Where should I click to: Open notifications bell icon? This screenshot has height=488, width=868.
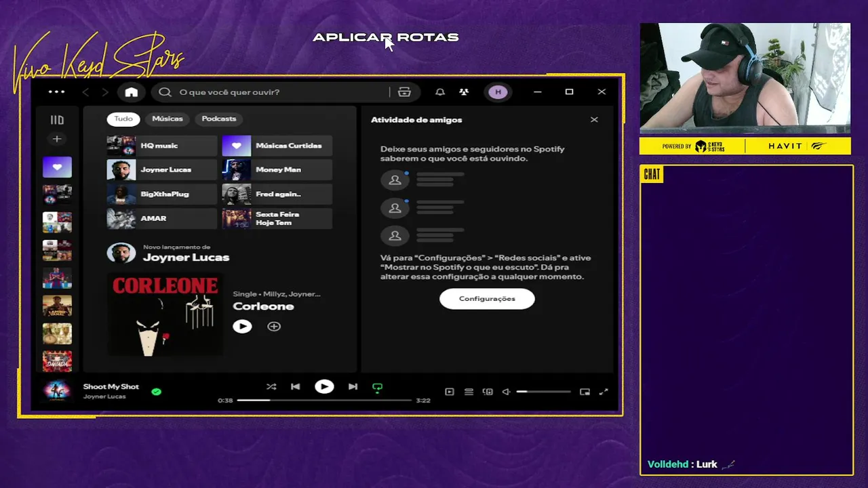click(440, 92)
